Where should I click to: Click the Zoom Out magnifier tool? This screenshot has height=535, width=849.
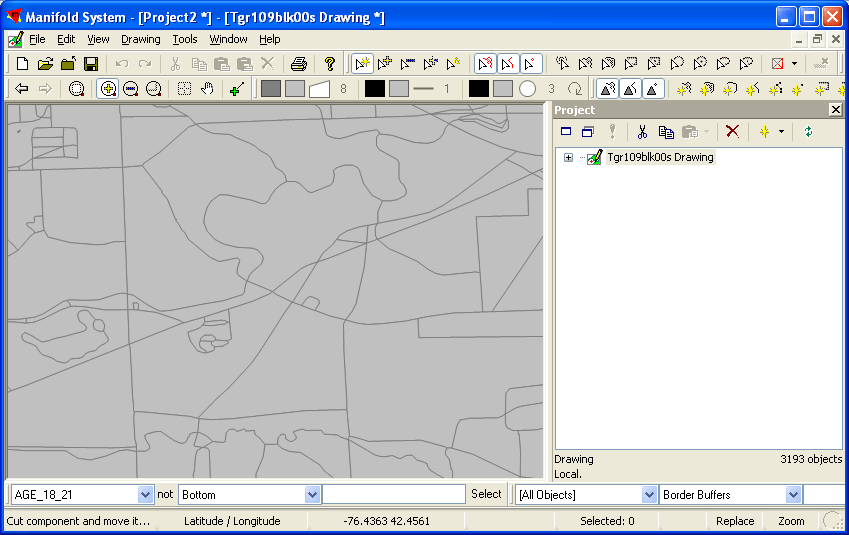[x=131, y=89]
